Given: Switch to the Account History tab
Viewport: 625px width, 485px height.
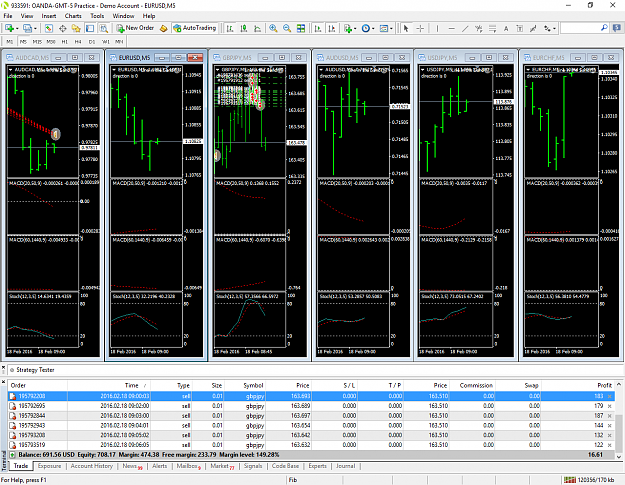Looking at the screenshot, I should 92,466.
